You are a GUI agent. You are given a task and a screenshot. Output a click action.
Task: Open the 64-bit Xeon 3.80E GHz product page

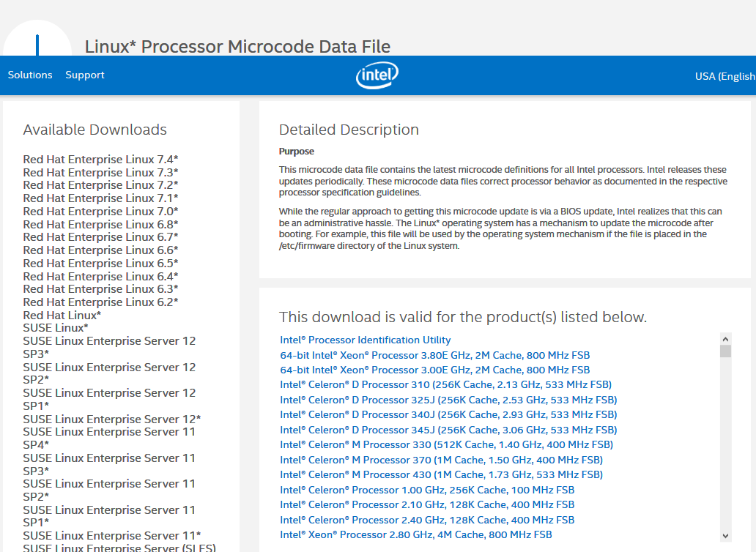click(434, 355)
